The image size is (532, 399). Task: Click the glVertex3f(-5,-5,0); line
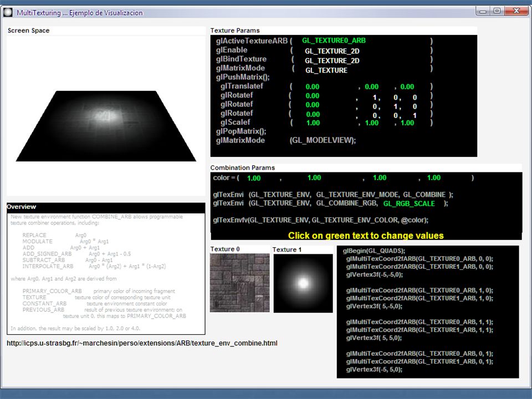click(374, 274)
